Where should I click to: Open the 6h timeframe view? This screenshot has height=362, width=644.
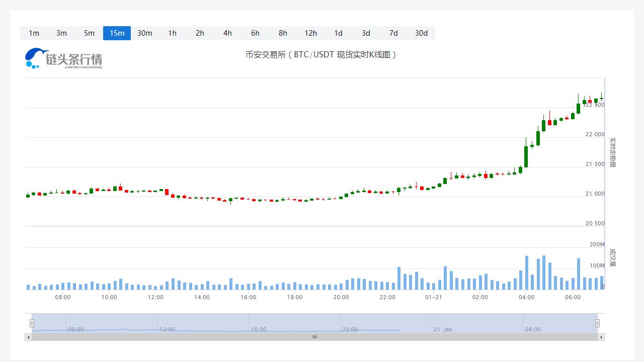click(x=255, y=33)
